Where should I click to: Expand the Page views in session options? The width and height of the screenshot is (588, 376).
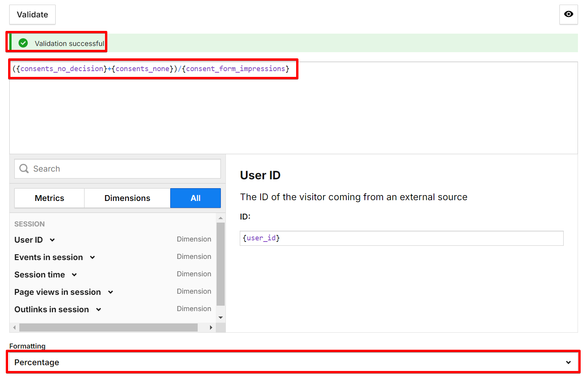[x=111, y=292]
